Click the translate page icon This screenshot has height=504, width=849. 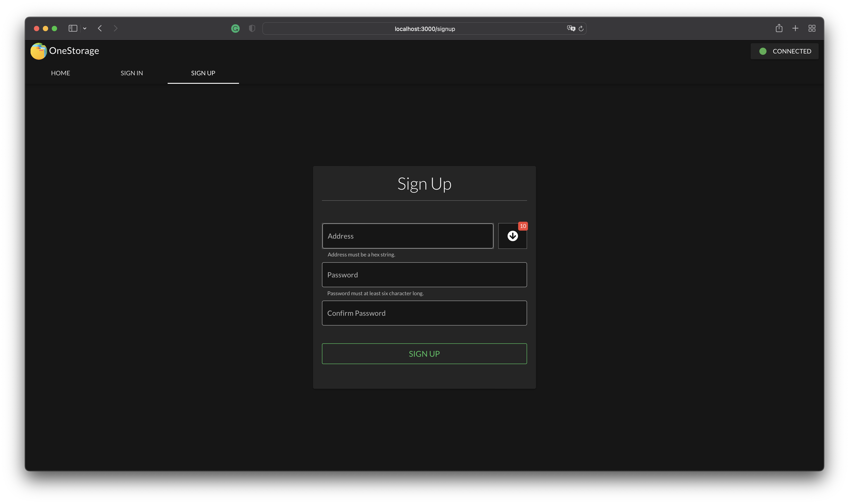(571, 29)
